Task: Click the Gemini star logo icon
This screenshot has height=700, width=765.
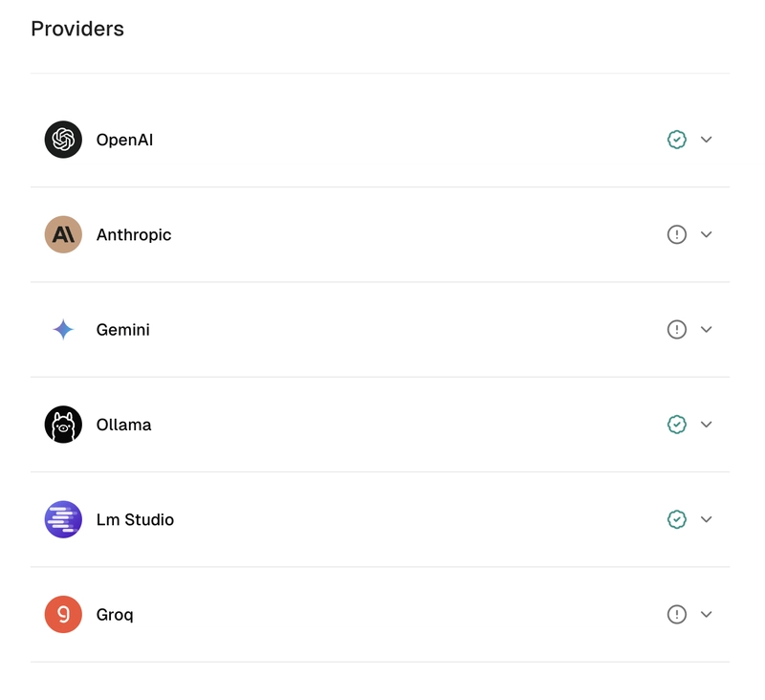Action: pyautogui.click(x=63, y=329)
